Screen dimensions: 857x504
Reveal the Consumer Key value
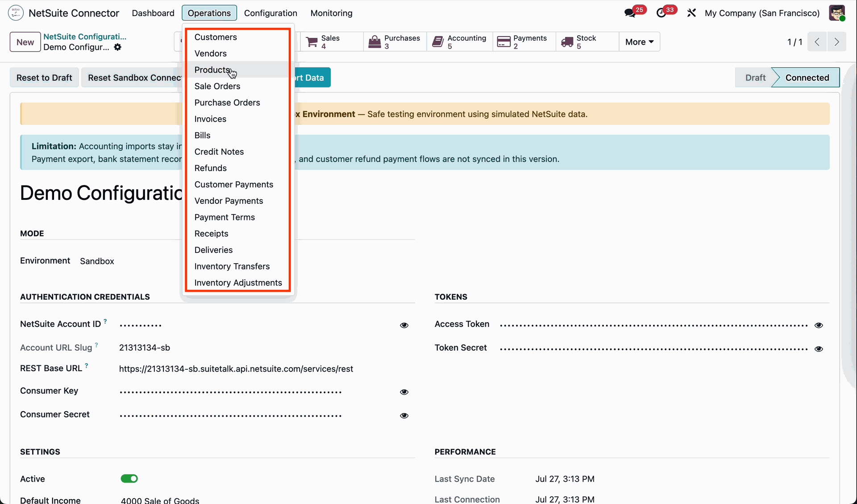(404, 392)
